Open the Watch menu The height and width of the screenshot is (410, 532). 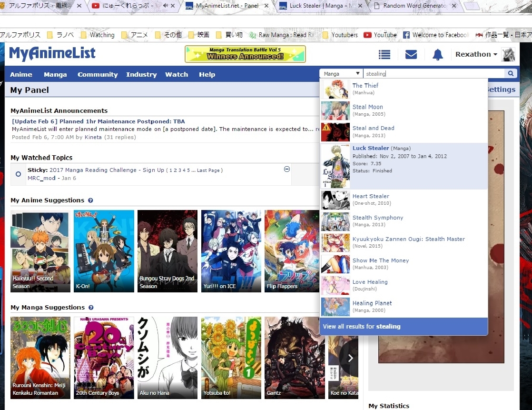point(177,74)
